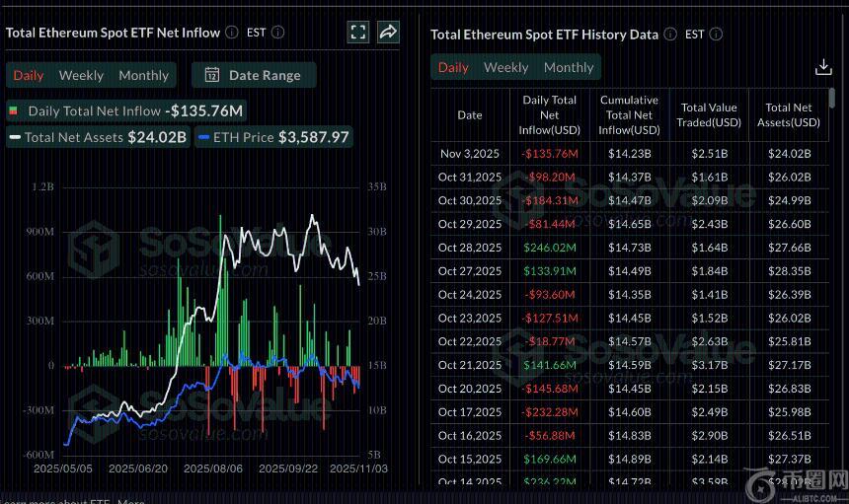Select the Oct 31,2025 row date
This screenshot has width=849, height=504.
pos(470,177)
